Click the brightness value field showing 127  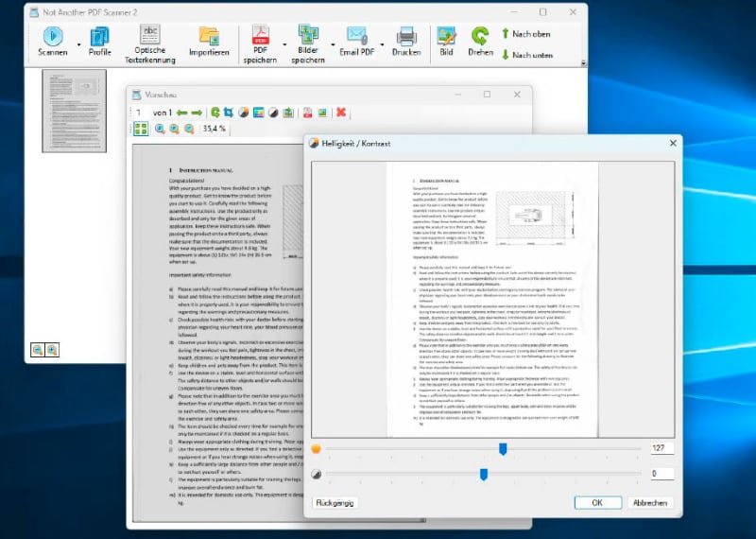coord(662,448)
